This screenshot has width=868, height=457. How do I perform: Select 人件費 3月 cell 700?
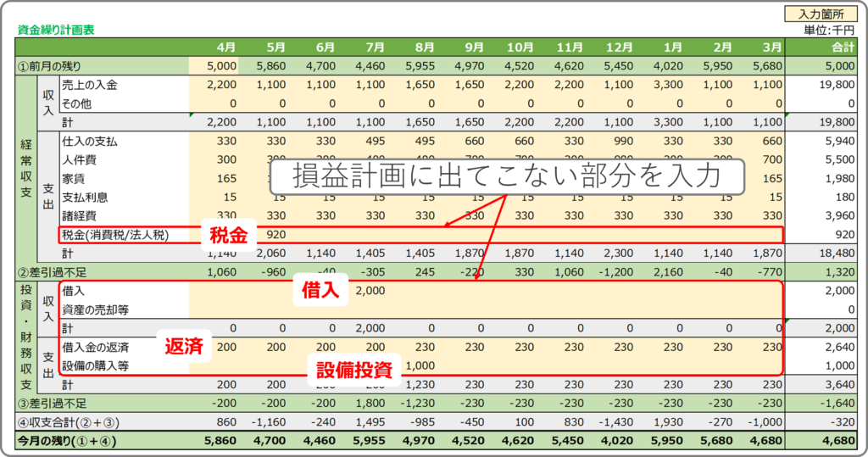point(772,160)
